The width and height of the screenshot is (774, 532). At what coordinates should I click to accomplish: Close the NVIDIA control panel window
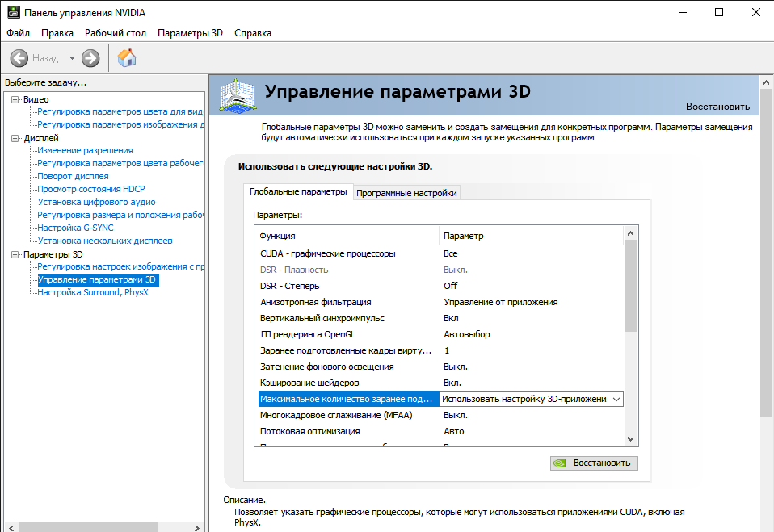[755, 12]
